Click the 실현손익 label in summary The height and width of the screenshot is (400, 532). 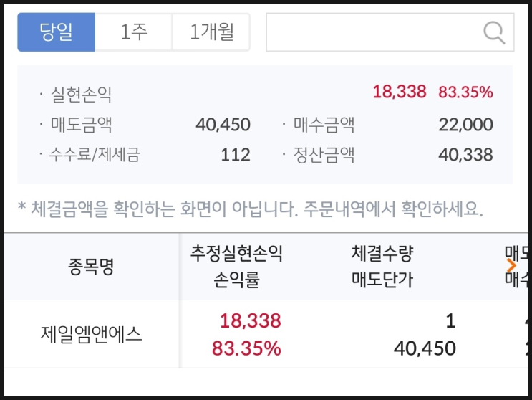pyautogui.click(x=81, y=93)
